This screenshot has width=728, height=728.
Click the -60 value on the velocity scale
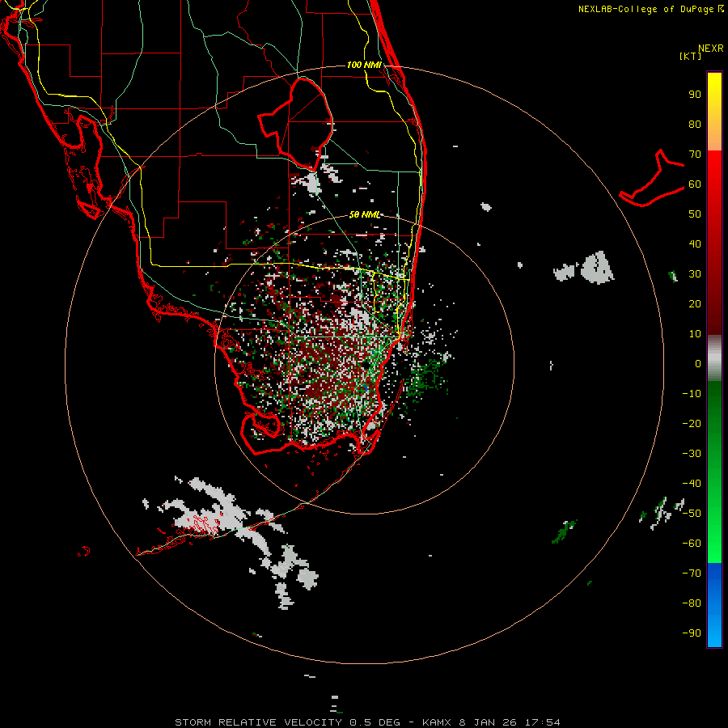692,544
